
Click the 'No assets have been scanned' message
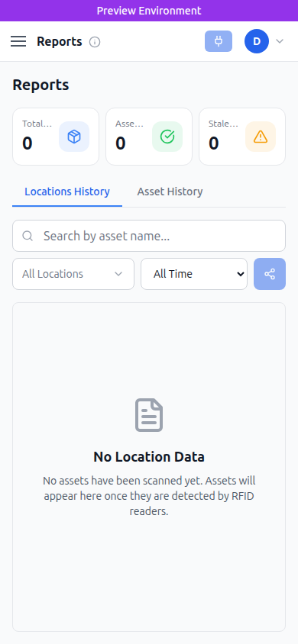[149, 496]
